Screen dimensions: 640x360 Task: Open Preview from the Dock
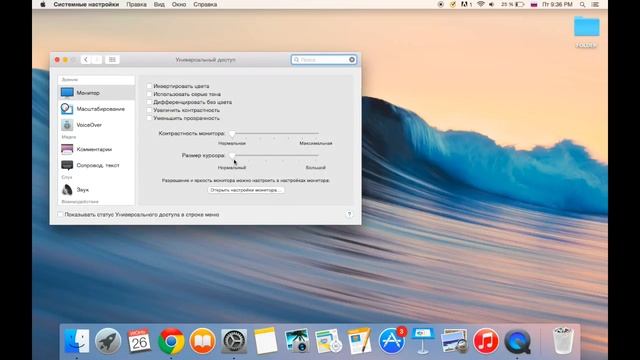tap(454, 341)
